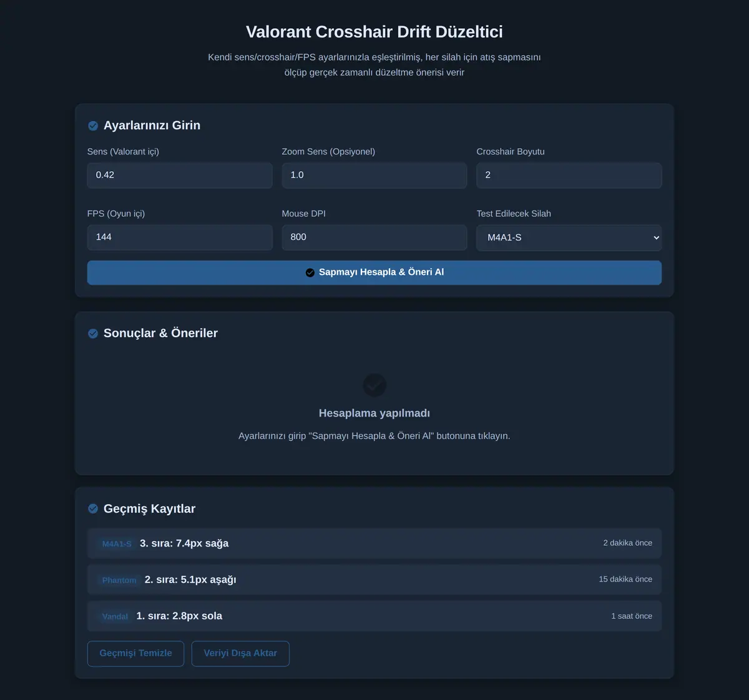749x700 pixels.
Task: Click the check icon on the Sapmayı Hesapla button
Action: 310,272
